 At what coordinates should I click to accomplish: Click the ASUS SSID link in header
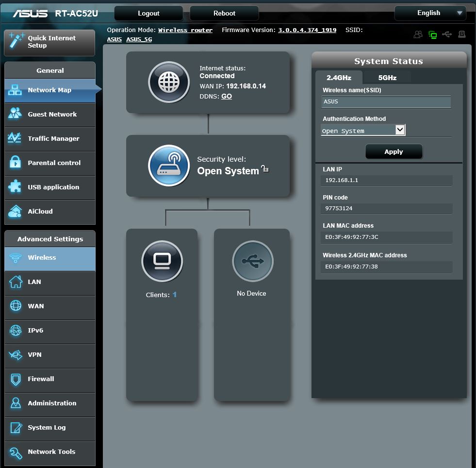(114, 39)
